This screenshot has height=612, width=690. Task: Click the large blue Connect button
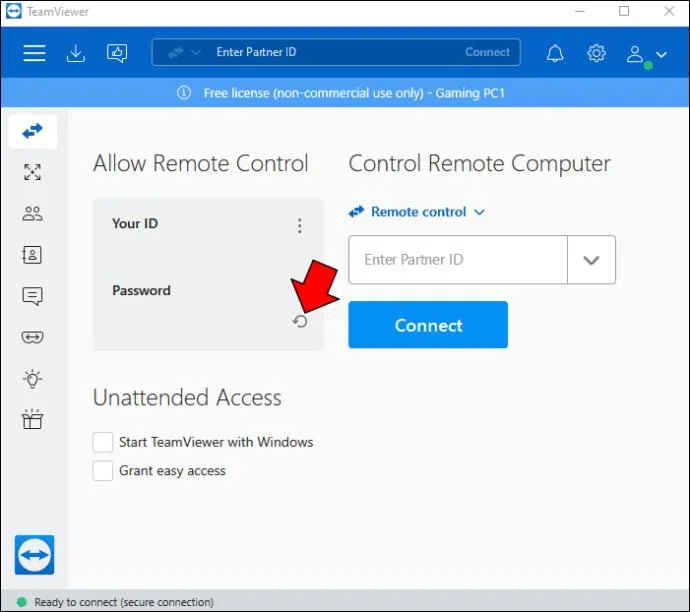[428, 325]
